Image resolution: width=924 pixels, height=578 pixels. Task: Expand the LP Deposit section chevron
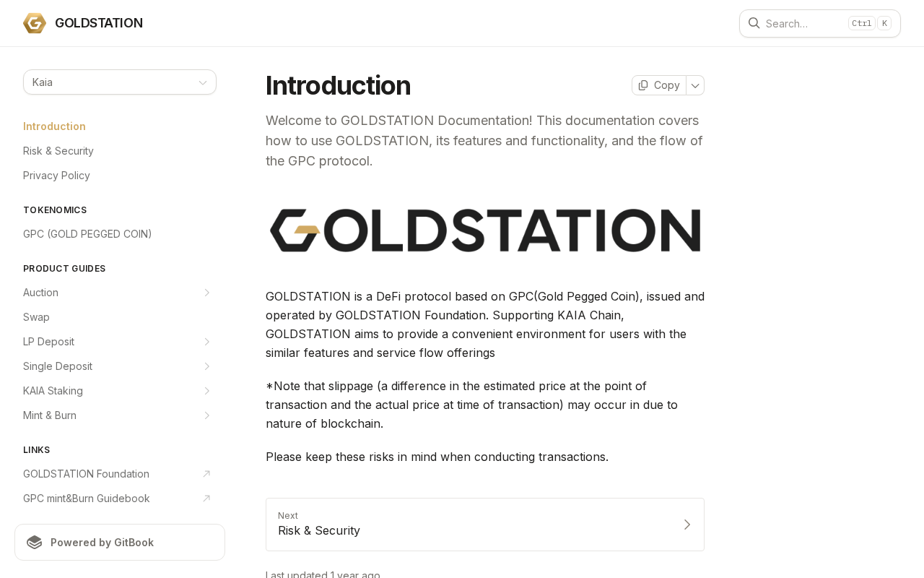point(206,342)
